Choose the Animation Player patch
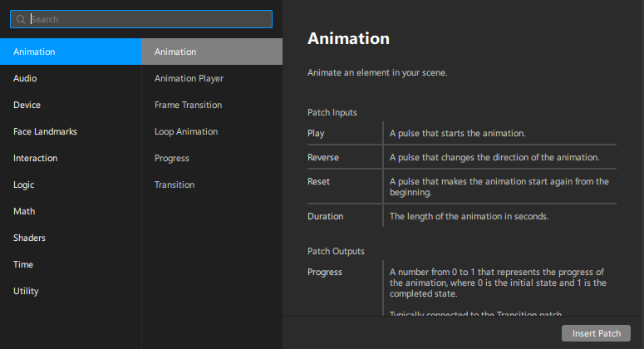This screenshot has height=349, width=644. pyautogui.click(x=211, y=78)
